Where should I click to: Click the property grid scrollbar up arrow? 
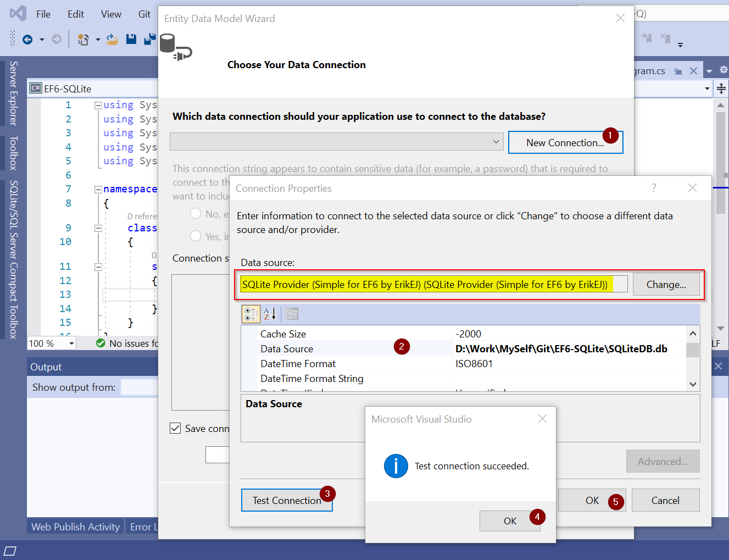point(693,333)
